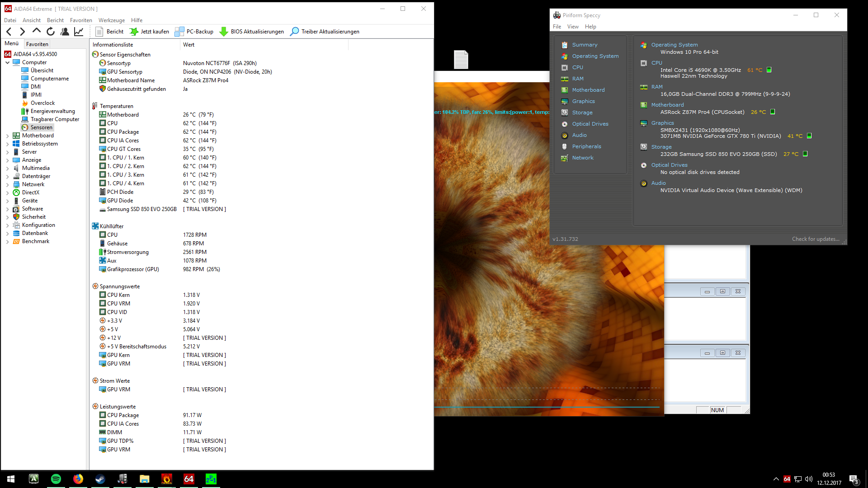The image size is (868, 488).
Task: Select Graphics in Speccy sidebar
Action: click(583, 101)
